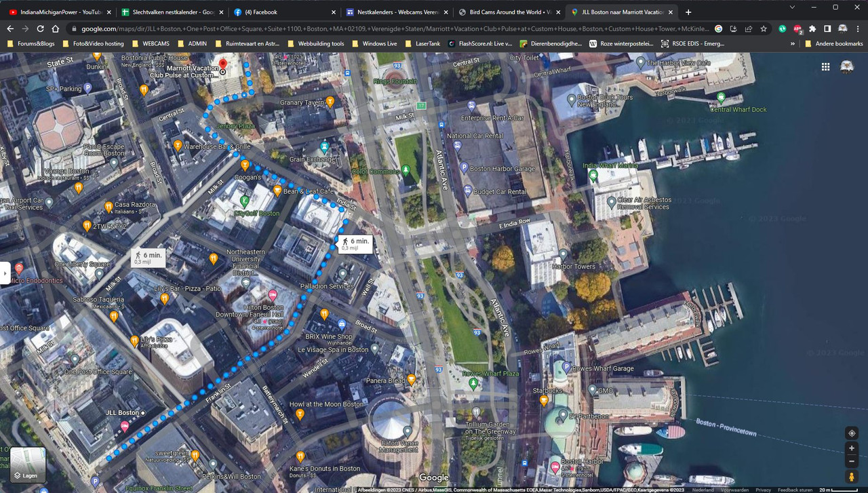Reload the page
The height and width of the screenshot is (493, 868).
click(40, 28)
